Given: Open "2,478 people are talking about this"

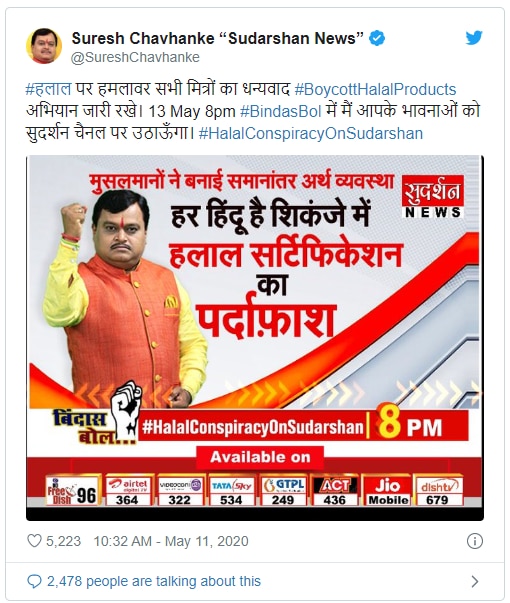Looking at the screenshot, I should coord(154,581).
